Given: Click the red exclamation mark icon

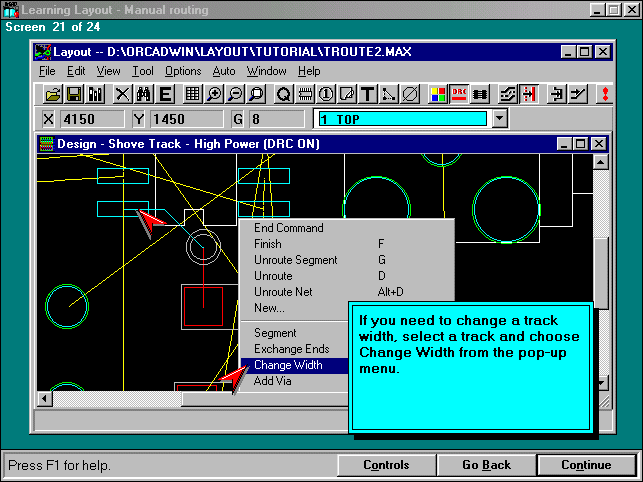Looking at the screenshot, I should click(604, 94).
